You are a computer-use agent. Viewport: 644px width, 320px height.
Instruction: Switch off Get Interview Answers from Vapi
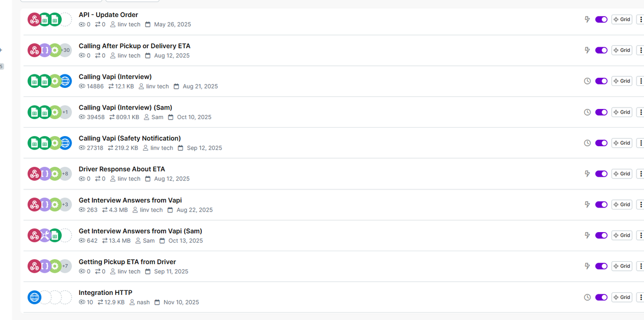[x=601, y=204]
